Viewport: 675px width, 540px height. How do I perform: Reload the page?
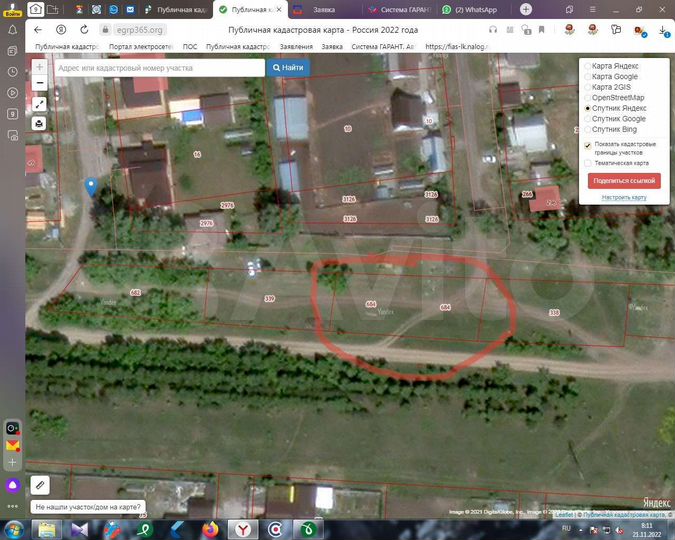[84, 30]
